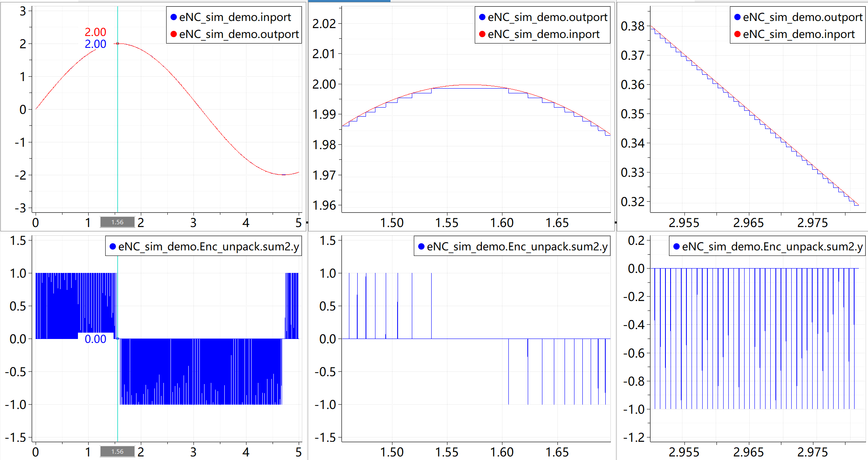Click blue inport legend dot in 0–5 sine plot

pos(173,17)
